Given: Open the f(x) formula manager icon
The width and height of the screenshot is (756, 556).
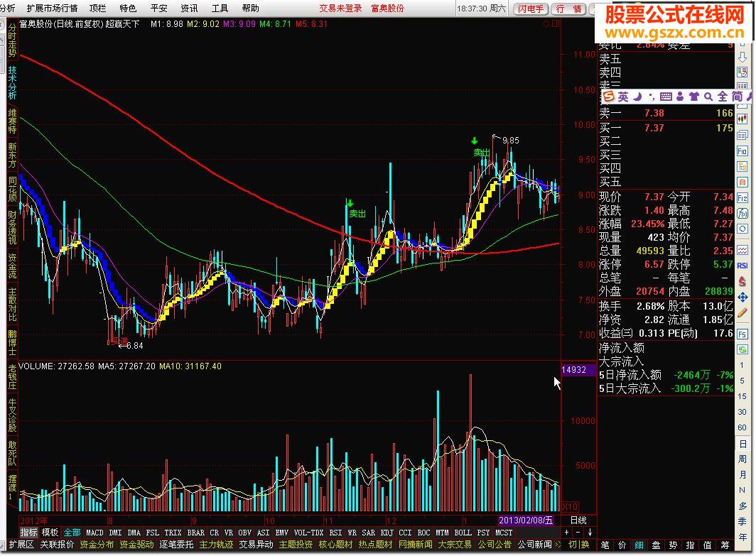Looking at the screenshot, I should [x=742, y=214].
